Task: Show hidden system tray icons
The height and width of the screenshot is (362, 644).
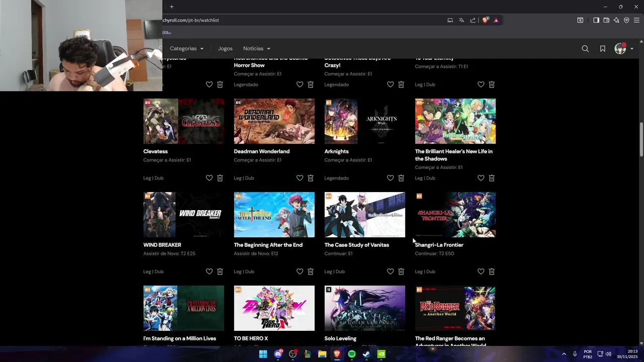Action: pyautogui.click(x=563, y=354)
